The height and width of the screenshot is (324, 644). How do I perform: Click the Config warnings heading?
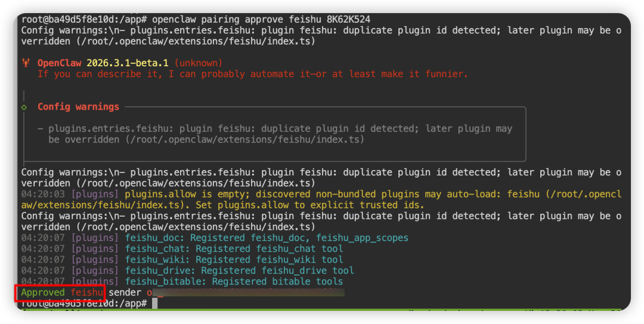(78, 107)
